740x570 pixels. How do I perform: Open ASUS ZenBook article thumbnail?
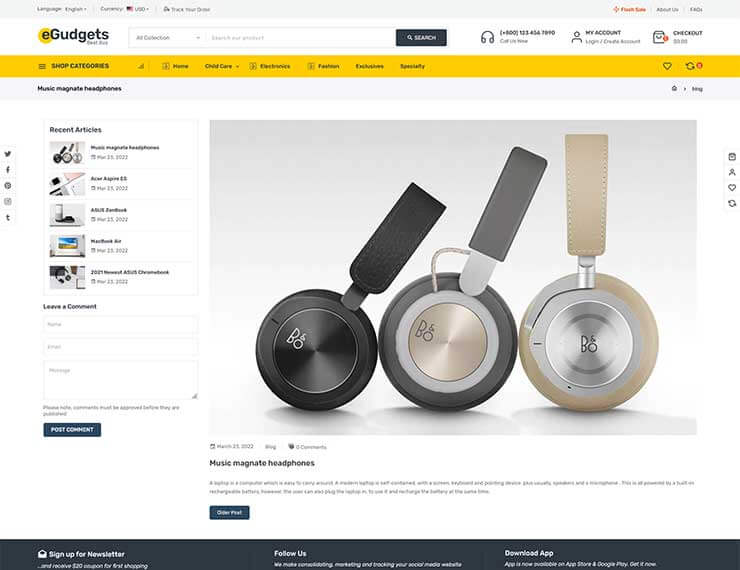coord(67,216)
